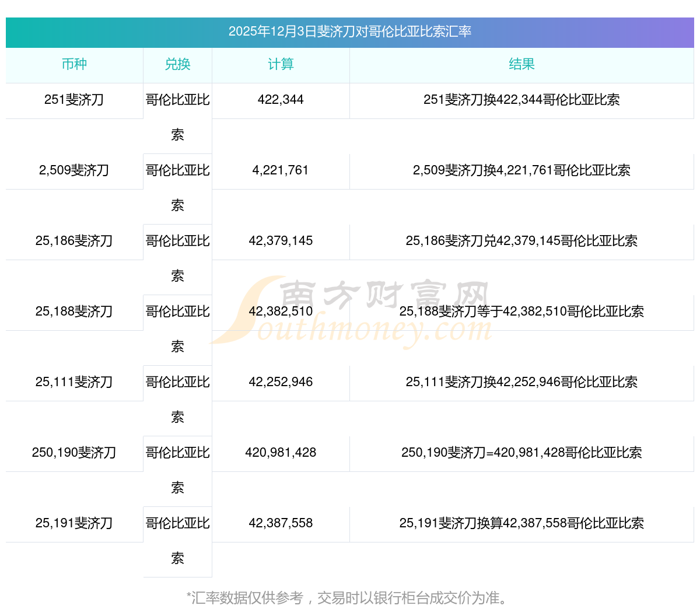Screen dimensions: 700x616
Task: Click 42,252,946 in the 计算 column
Action: [281, 382]
